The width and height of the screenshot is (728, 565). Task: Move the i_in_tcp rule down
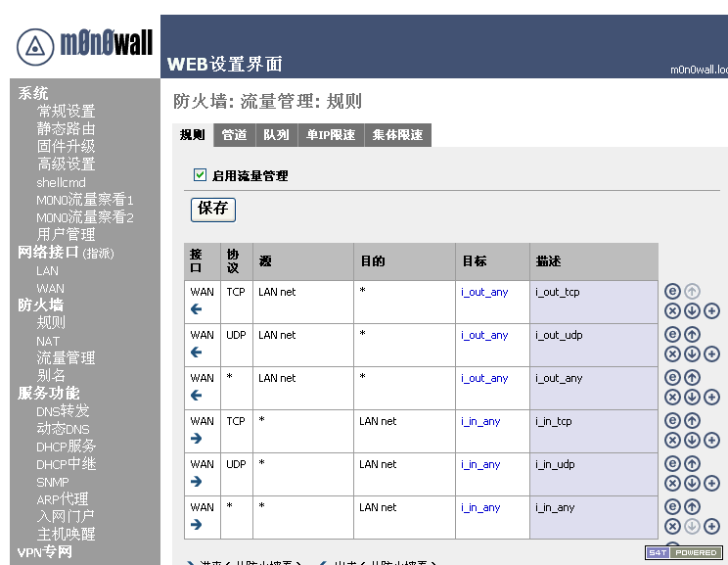point(692,440)
